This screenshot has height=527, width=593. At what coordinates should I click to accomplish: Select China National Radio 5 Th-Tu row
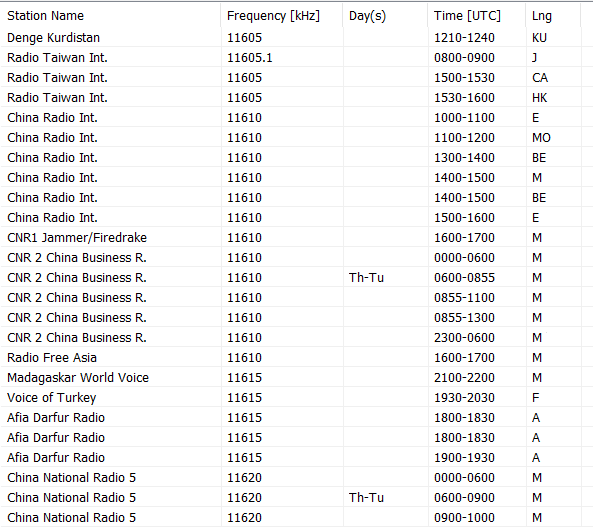290,497
